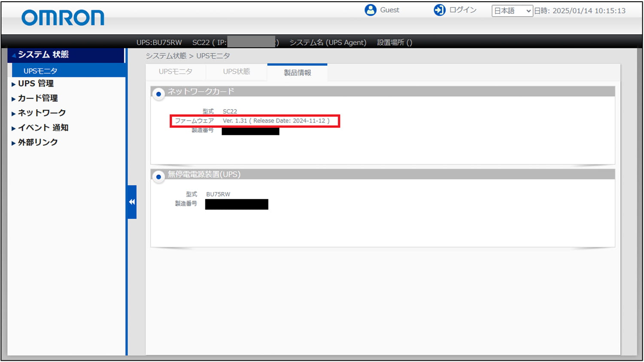Collapse sidebar with double-arrow handle

click(132, 202)
